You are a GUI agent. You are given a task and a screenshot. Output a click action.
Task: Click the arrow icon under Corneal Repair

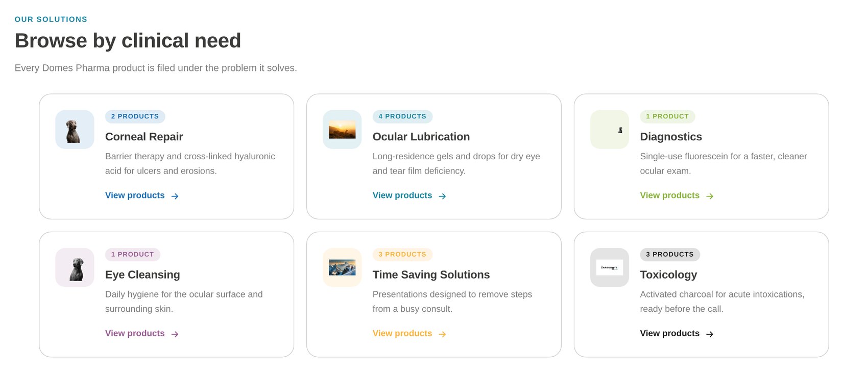coord(175,196)
